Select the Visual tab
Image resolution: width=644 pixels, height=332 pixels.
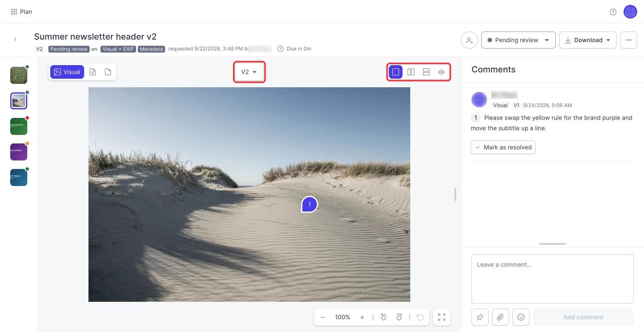coord(67,72)
